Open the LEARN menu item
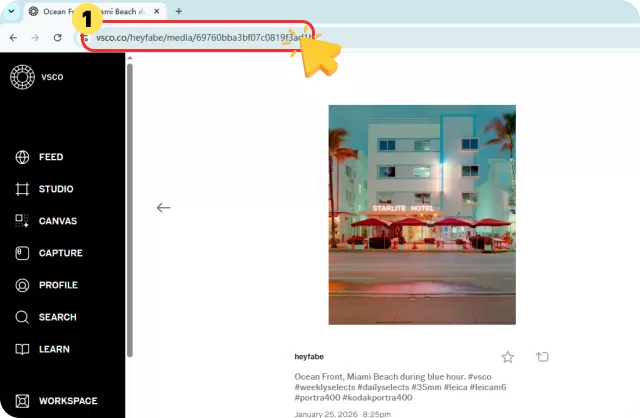640x418 pixels. [x=54, y=349]
